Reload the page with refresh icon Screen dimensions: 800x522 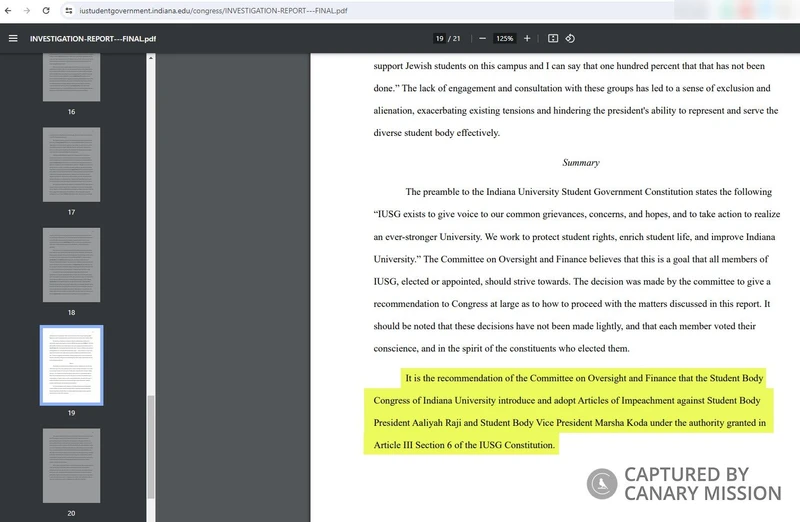click(x=46, y=10)
